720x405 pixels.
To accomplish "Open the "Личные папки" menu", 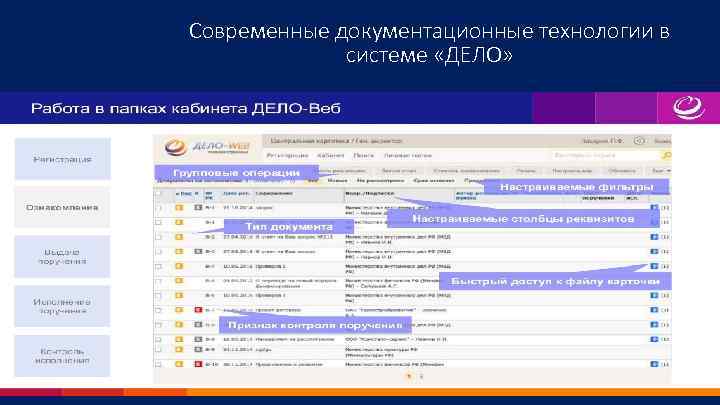I will click(408, 155).
